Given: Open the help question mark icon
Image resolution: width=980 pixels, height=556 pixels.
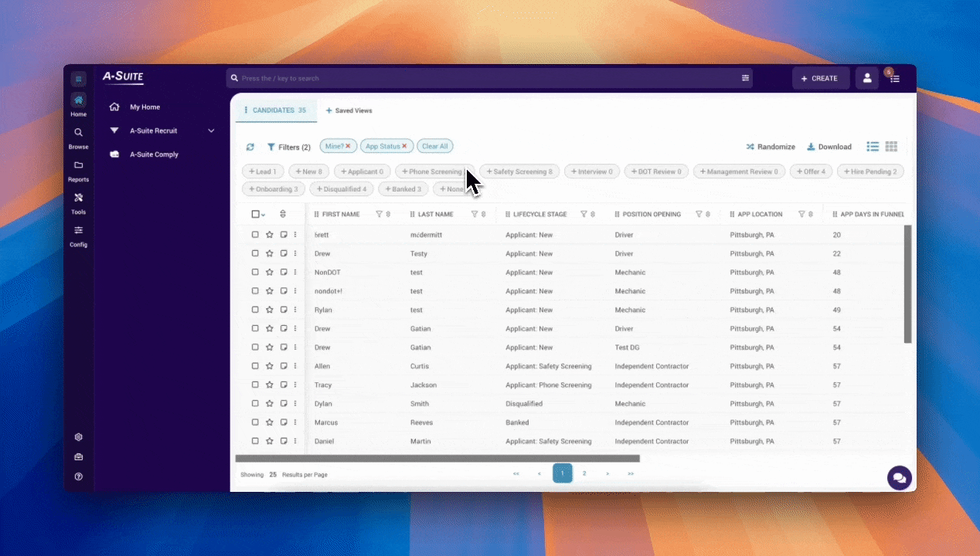Looking at the screenshot, I should 78,476.
